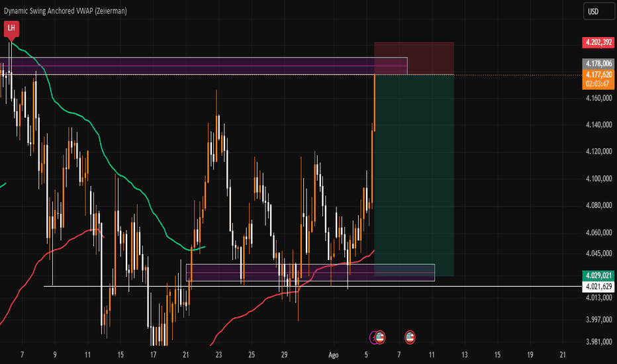617x364 pixels.
Task: Click the 3.997,000 price axis label
Action: (598, 320)
